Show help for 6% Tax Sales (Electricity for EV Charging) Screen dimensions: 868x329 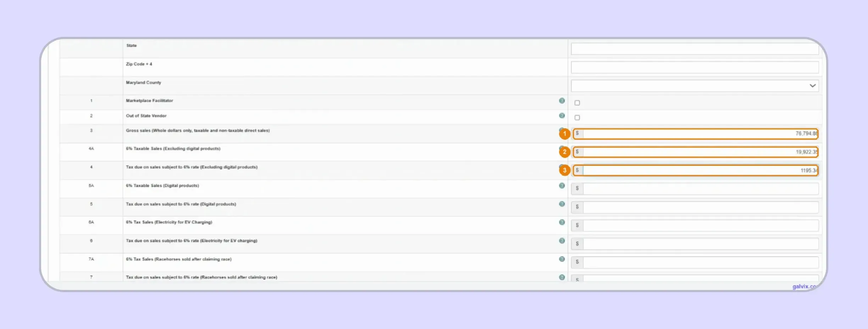click(x=562, y=222)
